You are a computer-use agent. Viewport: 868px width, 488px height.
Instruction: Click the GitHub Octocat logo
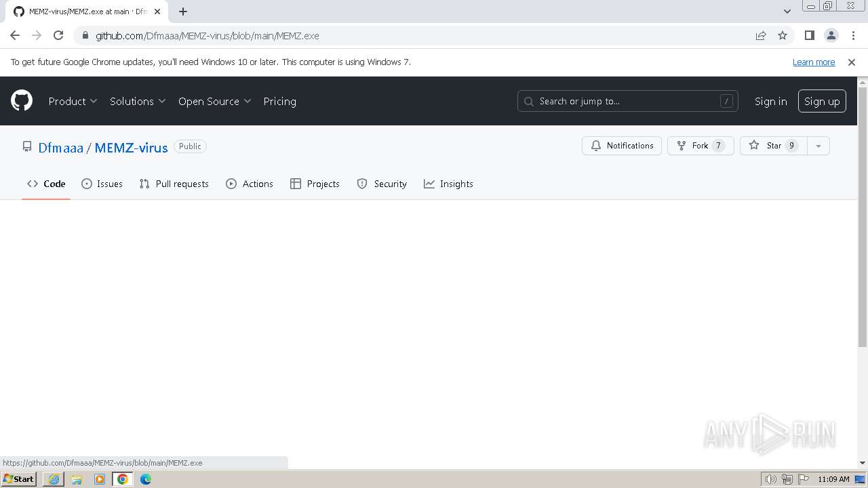pyautogui.click(x=22, y=101)
